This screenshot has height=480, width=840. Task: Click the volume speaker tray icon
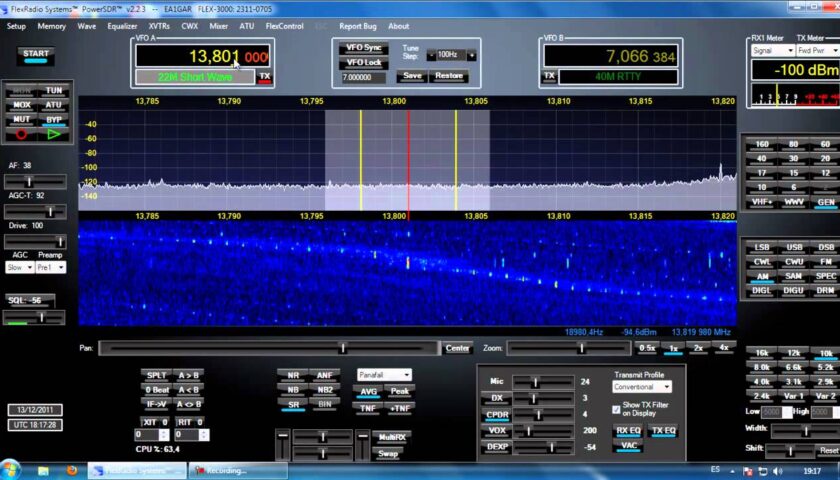(778, 471)
